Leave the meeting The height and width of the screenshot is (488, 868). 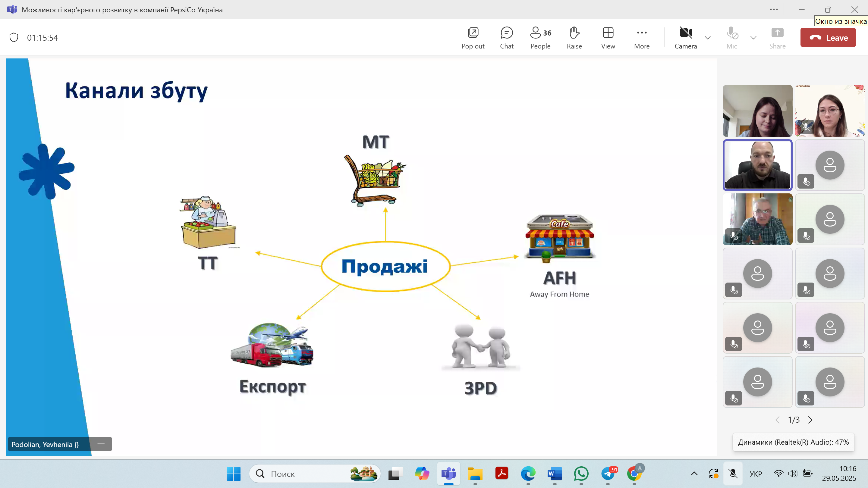[828, 37]
